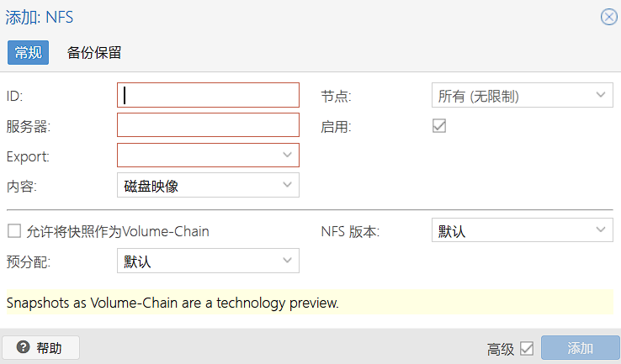
Task: Click the 添加 button
Action: (580, 348)
